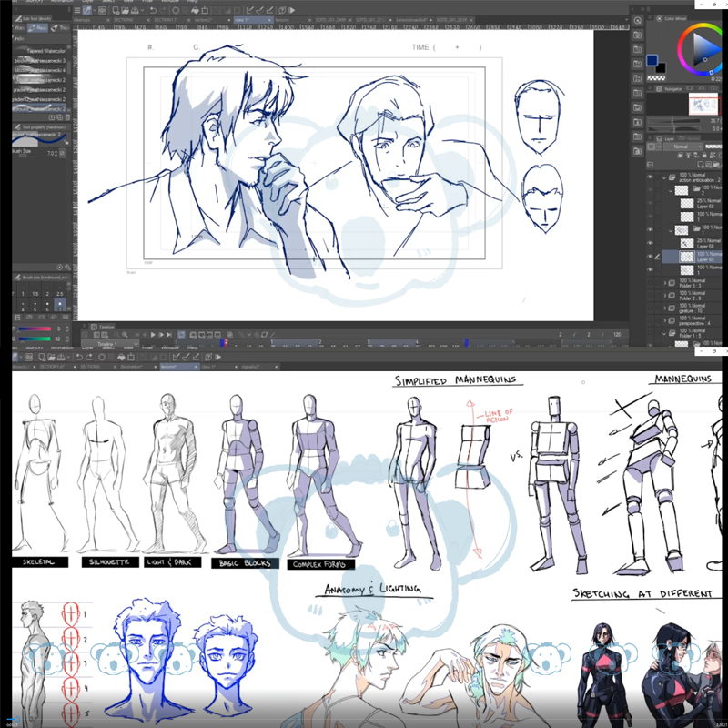
Task: Show the Folder 2 : 8 layer folder
Action: (650, 295)
